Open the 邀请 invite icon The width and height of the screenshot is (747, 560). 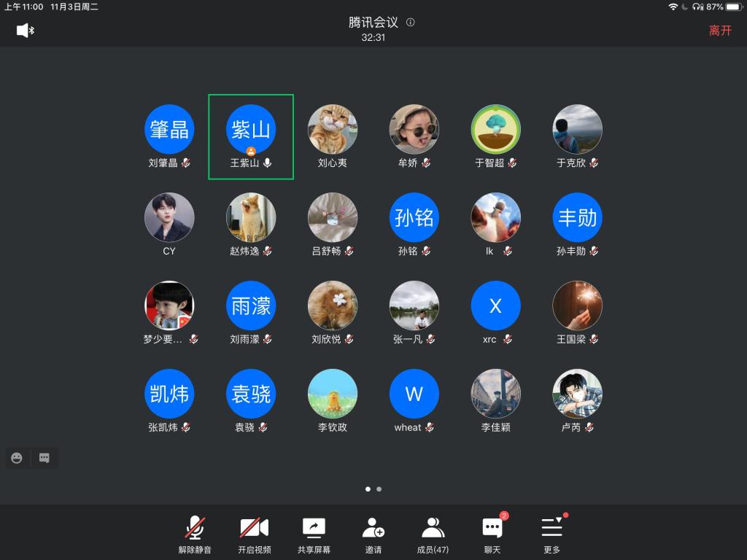point(373,534)
